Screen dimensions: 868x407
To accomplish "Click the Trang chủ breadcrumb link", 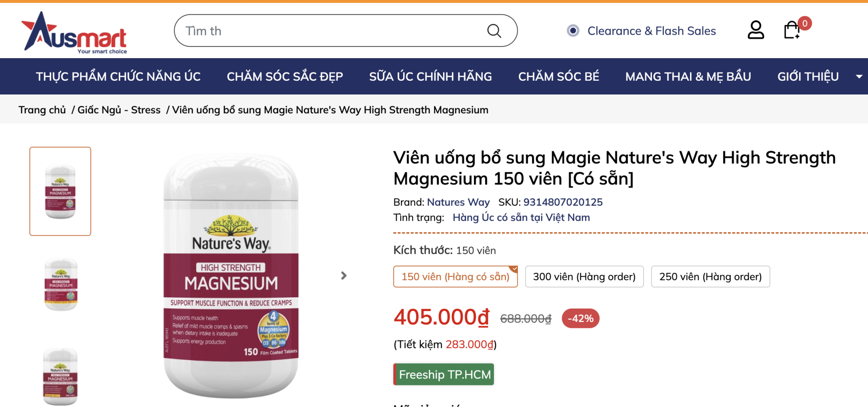I will [42, 110].
